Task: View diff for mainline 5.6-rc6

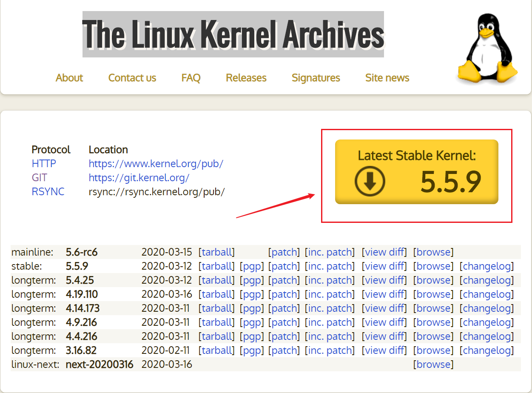Action: 384,252
